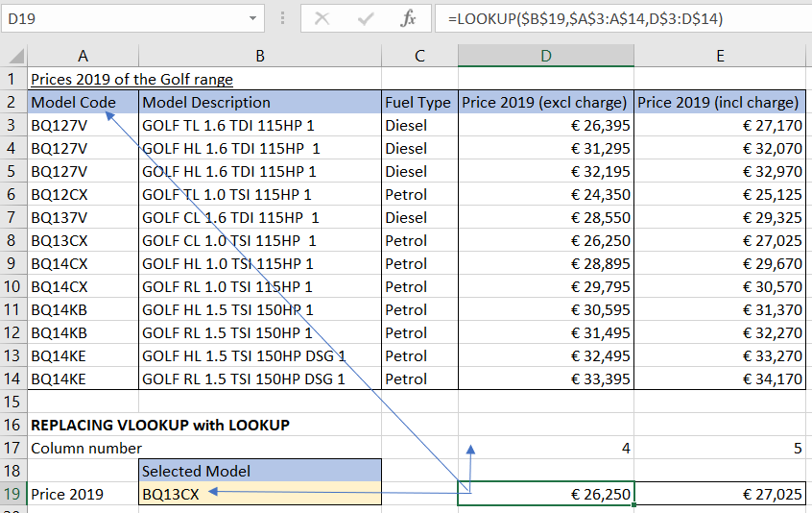Click 'Price 2019 (incl charge)' header cell
812x513 pixels.
720,102
